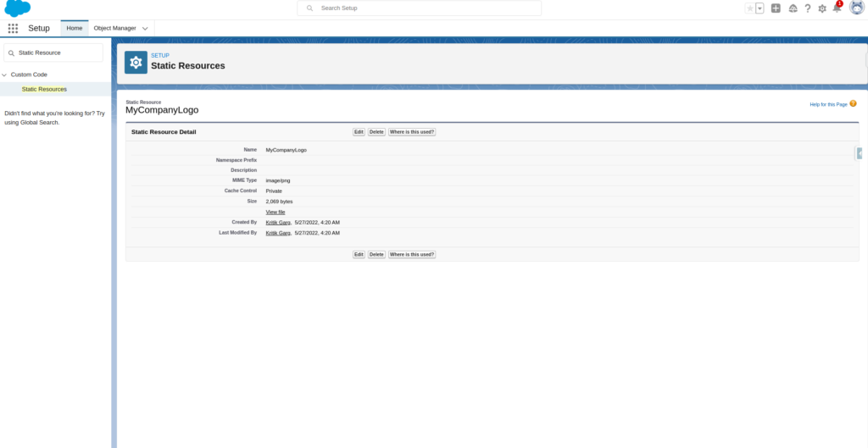
Task: Select Static Resources in the sidebar
Action: (44, 89)
